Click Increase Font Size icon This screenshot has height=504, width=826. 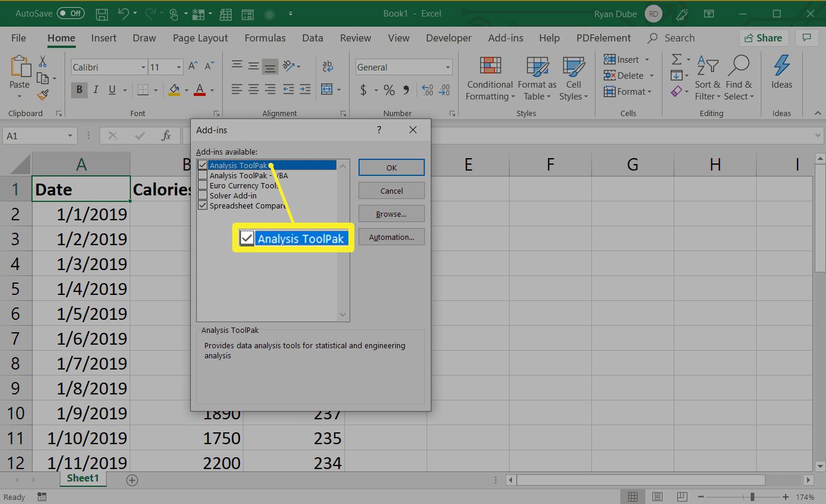click(193, 67)
